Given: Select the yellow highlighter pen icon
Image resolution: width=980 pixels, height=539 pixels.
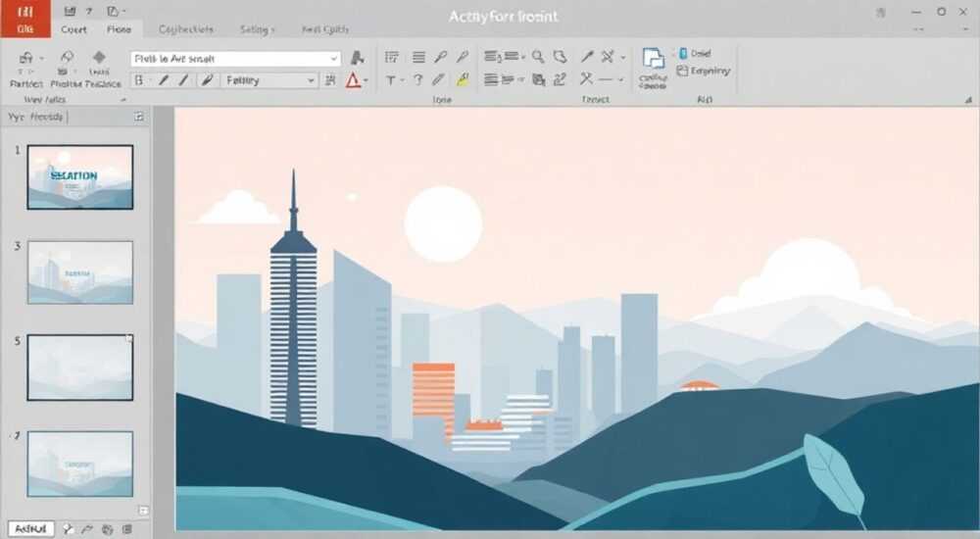Looking at the screenshot, I should point(463,79).
